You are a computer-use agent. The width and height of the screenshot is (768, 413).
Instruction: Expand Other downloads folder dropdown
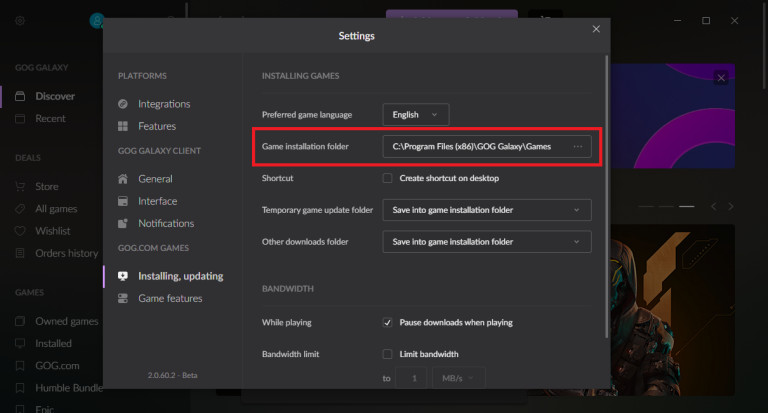tap(486, 242)
